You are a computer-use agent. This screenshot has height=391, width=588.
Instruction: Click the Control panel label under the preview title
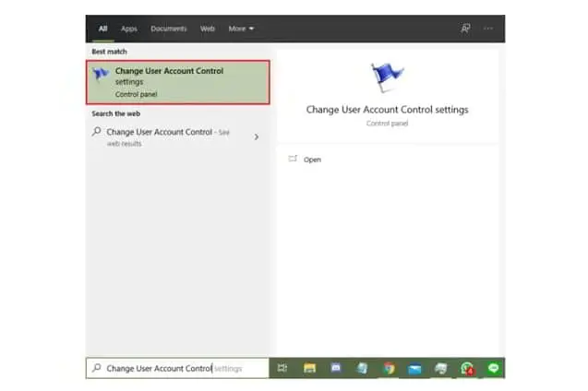[x=387, y=124]
